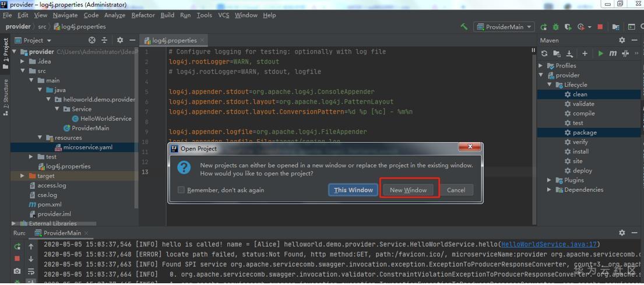
Task: Select the Maven package lifecycle goal
Action: point(580,133)
